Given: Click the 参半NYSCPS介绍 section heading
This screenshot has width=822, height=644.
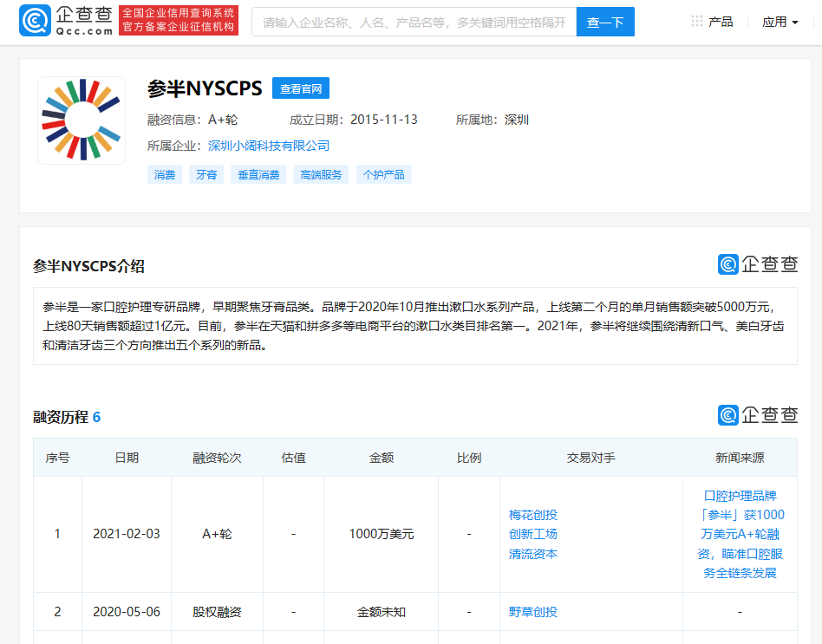Looking at the screenshot, I should click(x=88, y=266).
